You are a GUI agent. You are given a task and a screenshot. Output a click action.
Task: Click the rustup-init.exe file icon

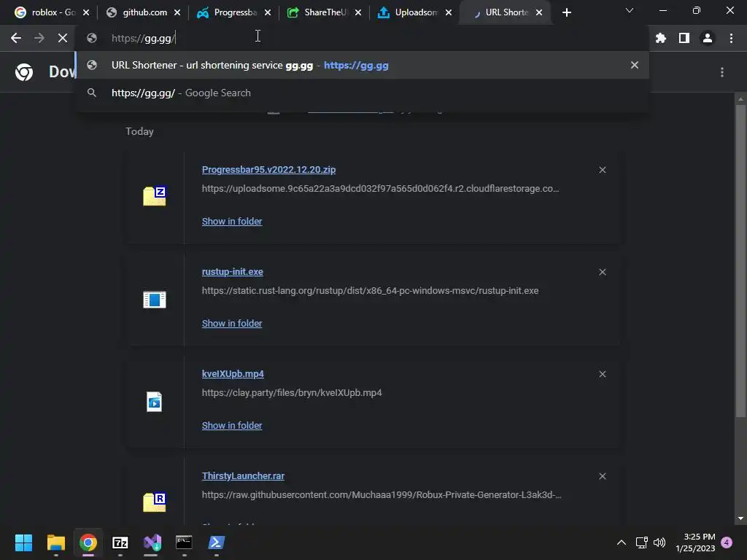[x=155, y=300]
